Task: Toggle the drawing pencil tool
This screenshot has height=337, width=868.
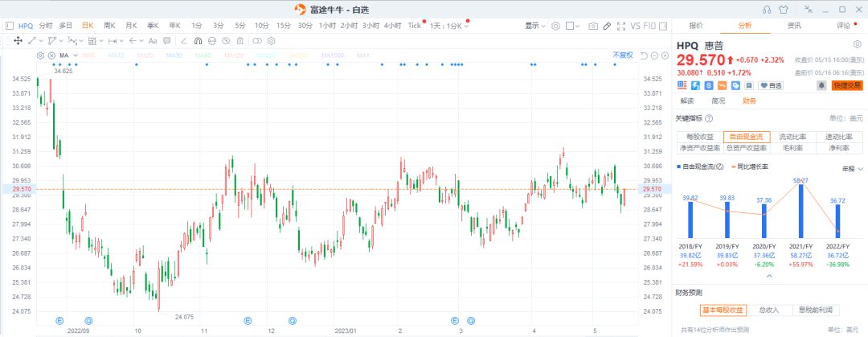Action: (x=608, y=26)
